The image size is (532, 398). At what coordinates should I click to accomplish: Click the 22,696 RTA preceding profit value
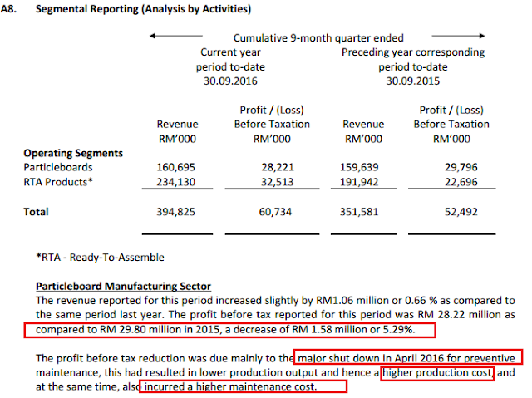[x=461, y=182]
